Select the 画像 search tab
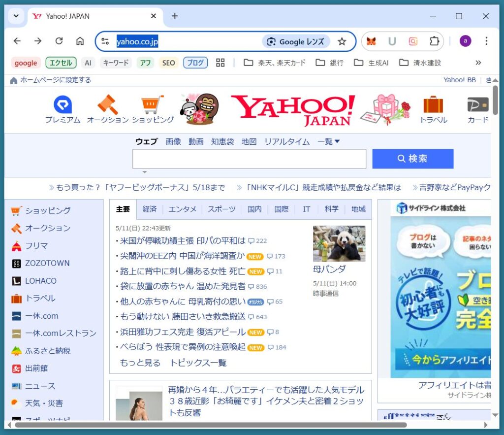504x435 pixels. [x=173, y=141]
